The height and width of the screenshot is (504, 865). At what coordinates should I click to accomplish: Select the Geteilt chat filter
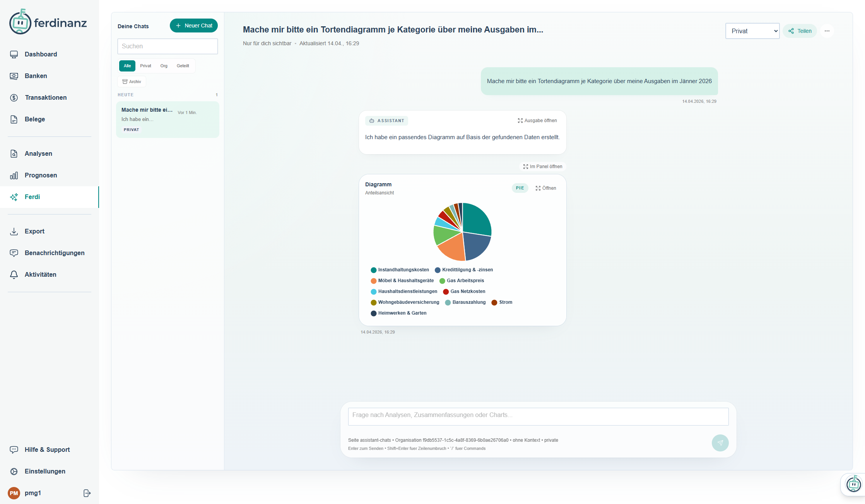pyautogui.click(x=183, y=66)
